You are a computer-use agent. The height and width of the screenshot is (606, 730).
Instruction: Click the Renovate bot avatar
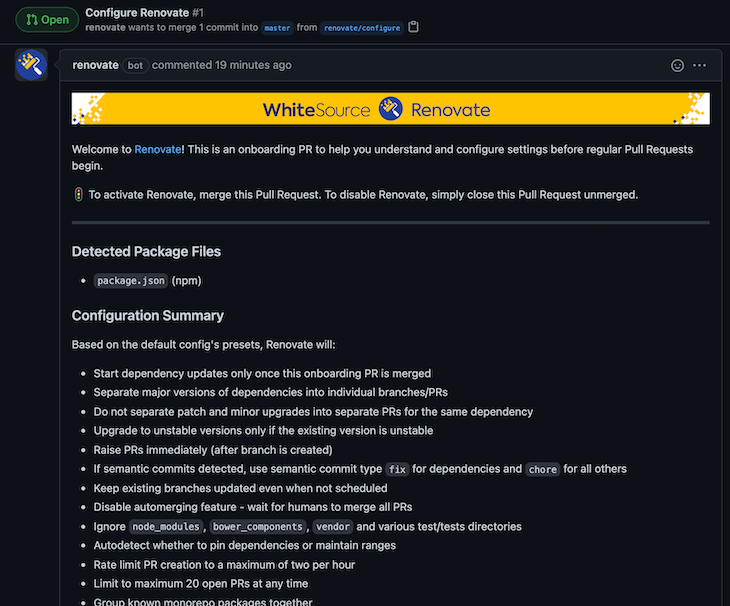[x=31, y=65]
